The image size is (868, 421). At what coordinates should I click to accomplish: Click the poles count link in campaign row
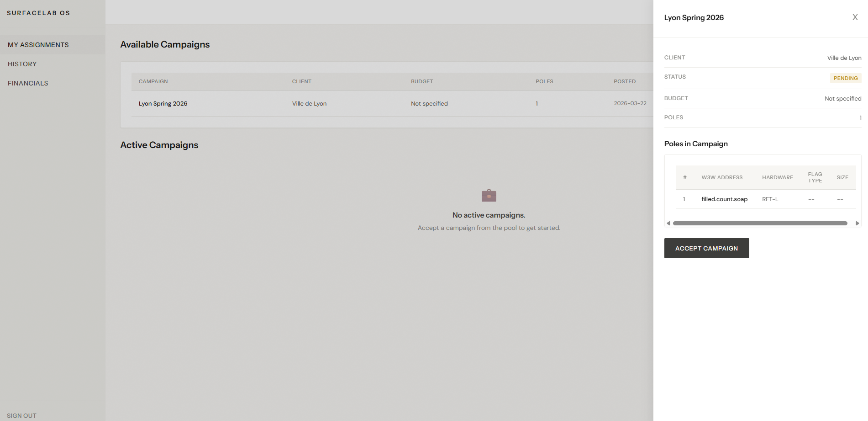(537, 104)
